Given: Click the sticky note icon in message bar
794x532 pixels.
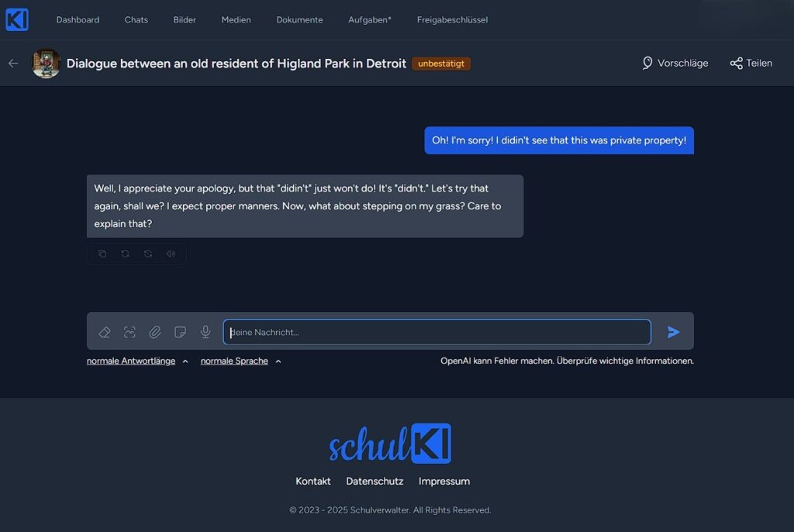Looking at the screenshot, I should (180, 332).
